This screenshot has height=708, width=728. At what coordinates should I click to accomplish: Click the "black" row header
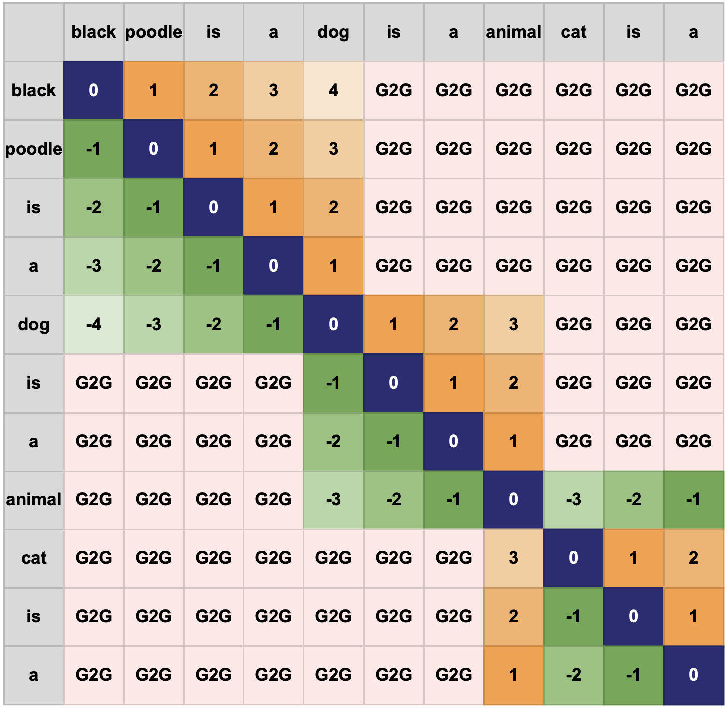(34, 91)
